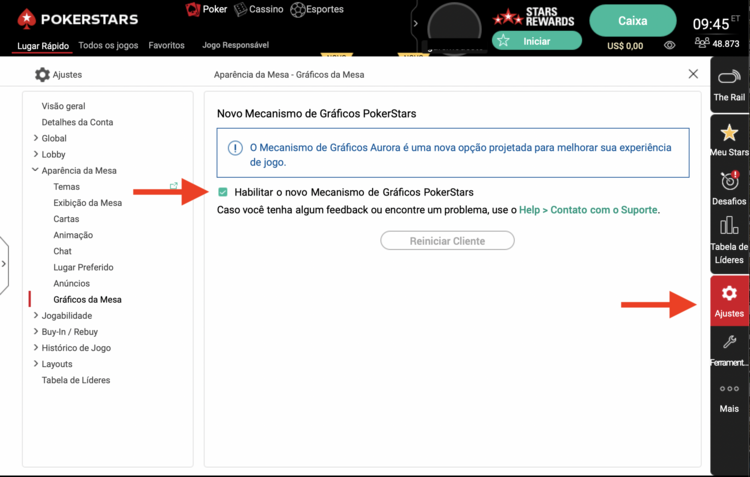Open Animação settings
The image size is (750, 477).
[x=73, y=235]
